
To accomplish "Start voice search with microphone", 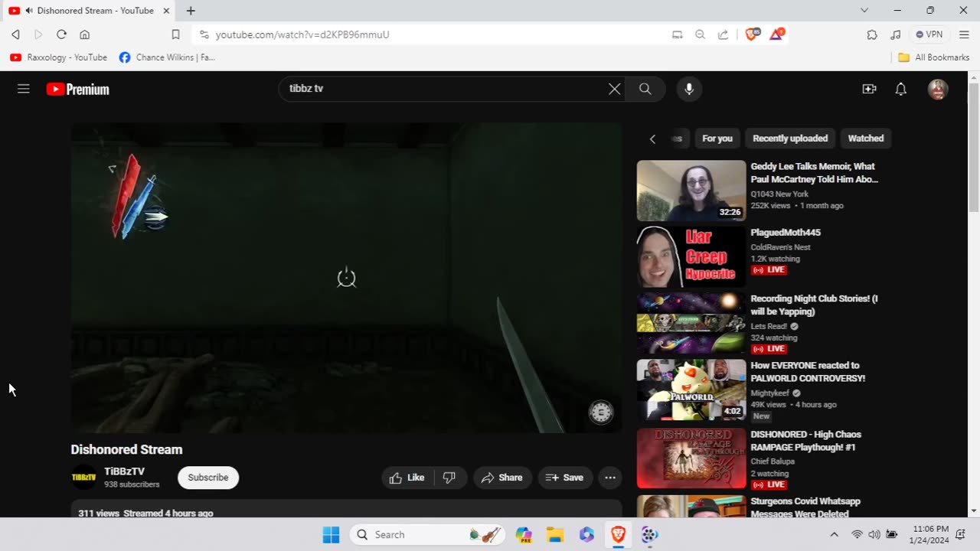I will click(x=689, y=89).
